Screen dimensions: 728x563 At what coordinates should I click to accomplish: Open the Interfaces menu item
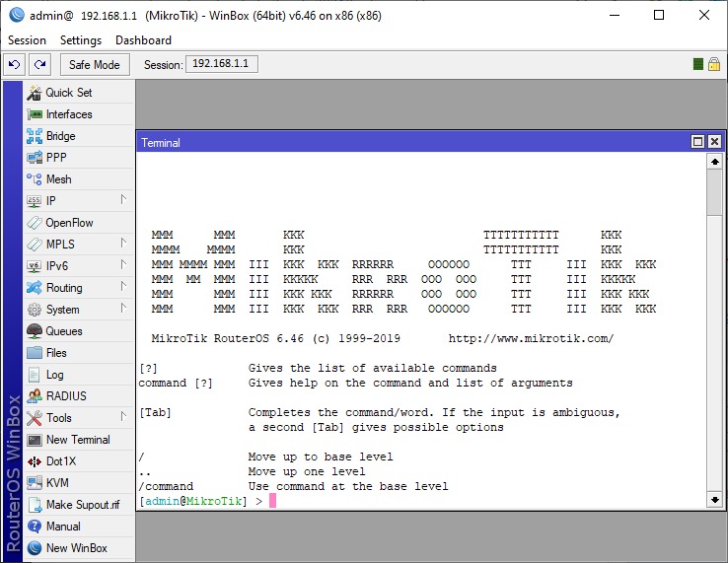click(68, 114)
